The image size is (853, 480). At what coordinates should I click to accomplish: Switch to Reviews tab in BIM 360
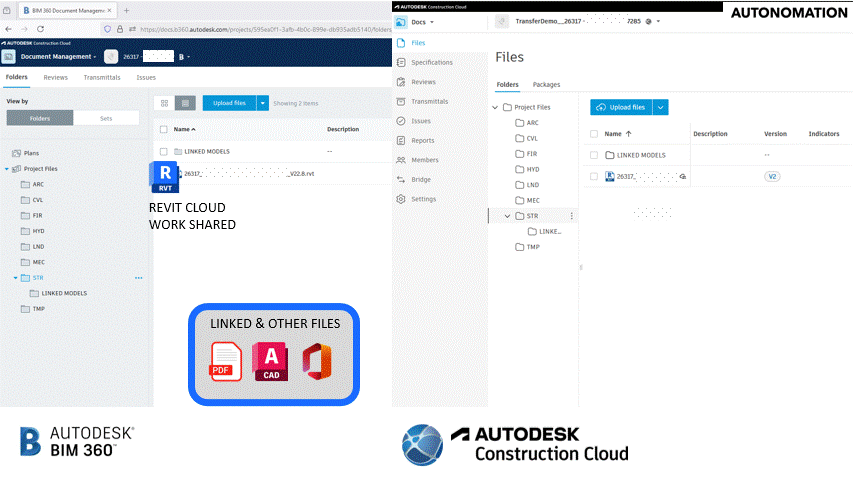tap(55, 77)
